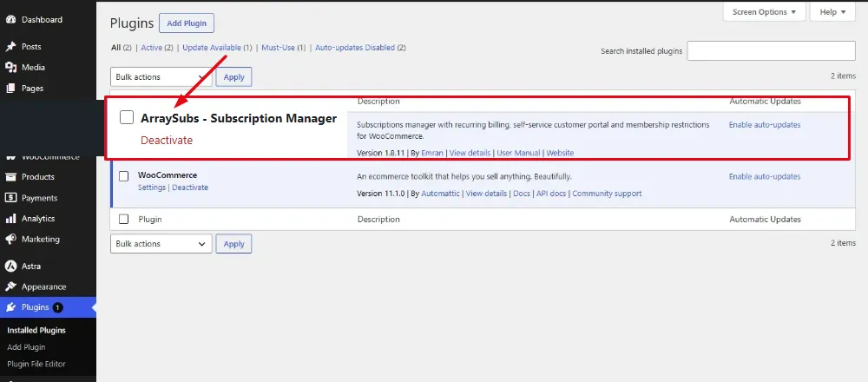This screenshot has height=382, width=868.
Task: Filter plugins by Auto-updates Disabled
Action: click(355, 48)
